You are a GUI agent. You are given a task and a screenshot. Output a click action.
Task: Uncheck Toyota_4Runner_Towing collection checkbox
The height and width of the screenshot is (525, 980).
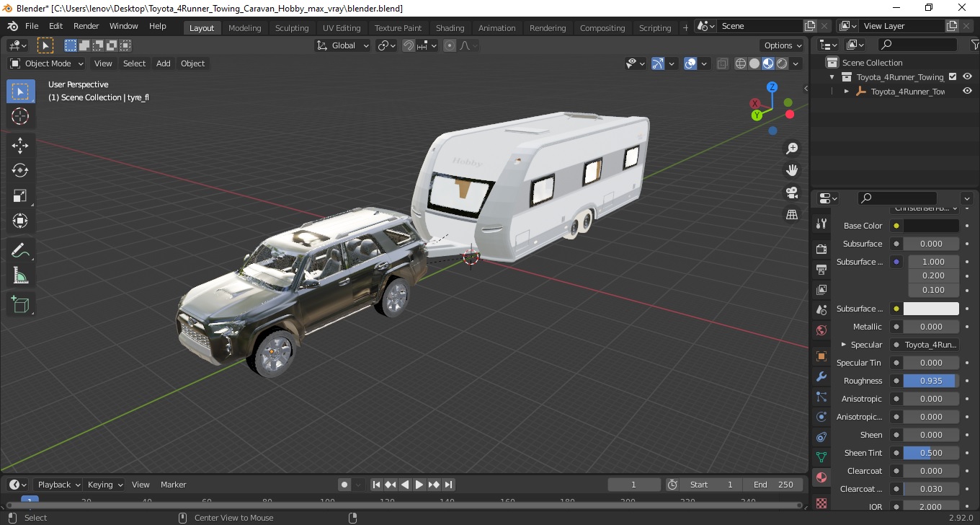(953, 77)
